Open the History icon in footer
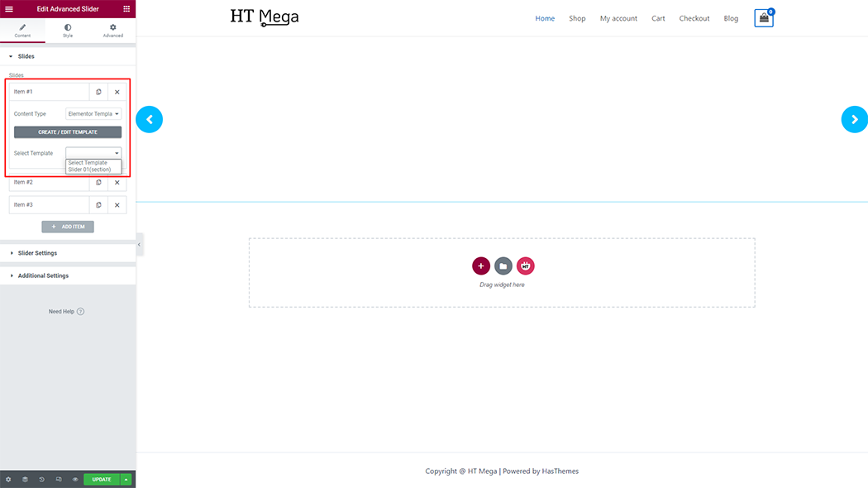 (41, 480)
